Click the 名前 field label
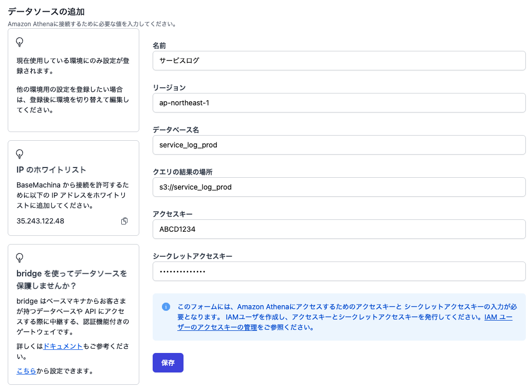This screenshot has width=532, height=392. tap(159, 46)
